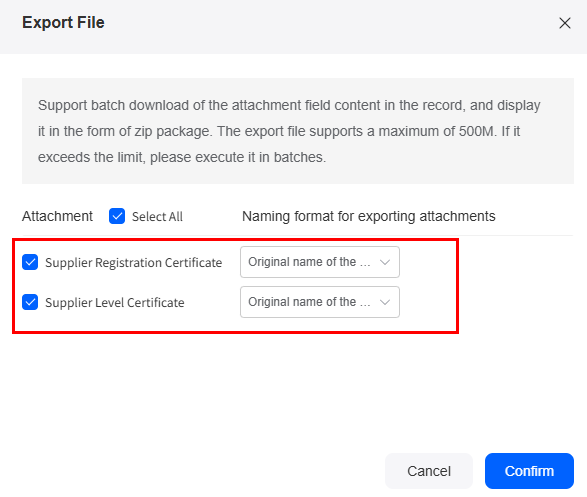This screenshot has width=587, height=497.
Task: Click the 'exceeds the limit' instruction line
Action: pos(182,158)
